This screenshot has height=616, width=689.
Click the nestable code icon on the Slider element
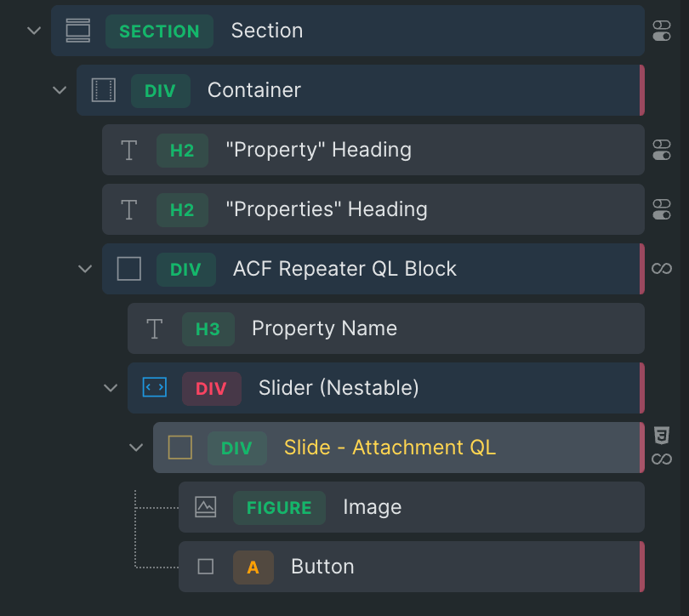pos(155,388)
